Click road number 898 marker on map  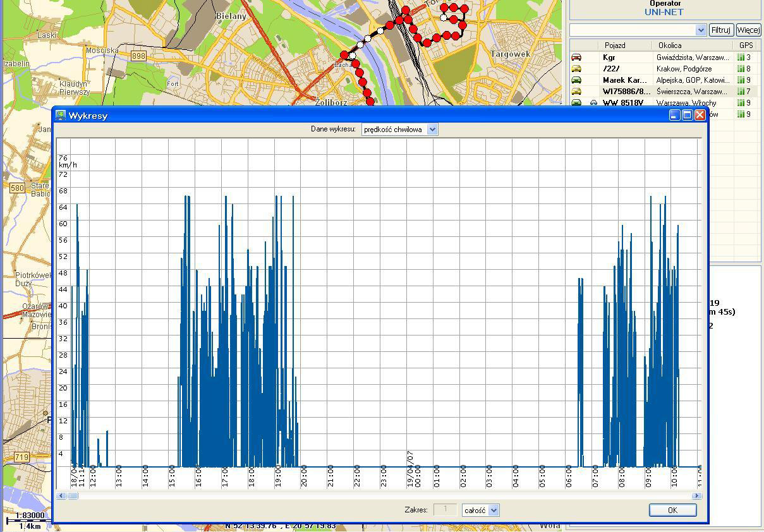[x=138, y=56]
